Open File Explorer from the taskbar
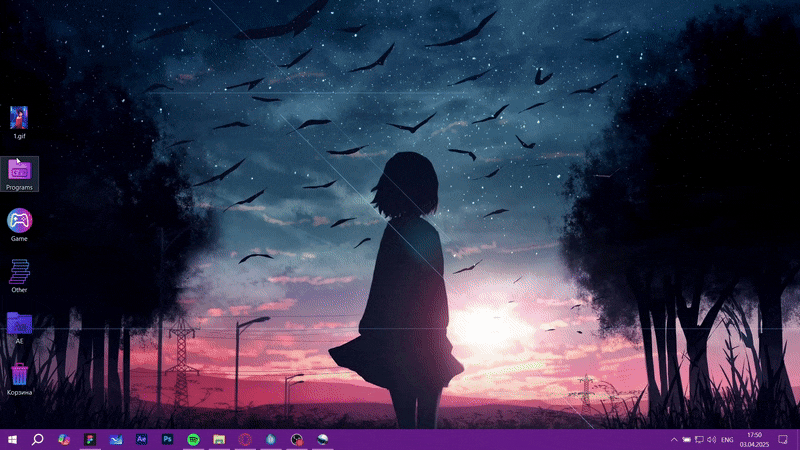 (x=219, y=439)
